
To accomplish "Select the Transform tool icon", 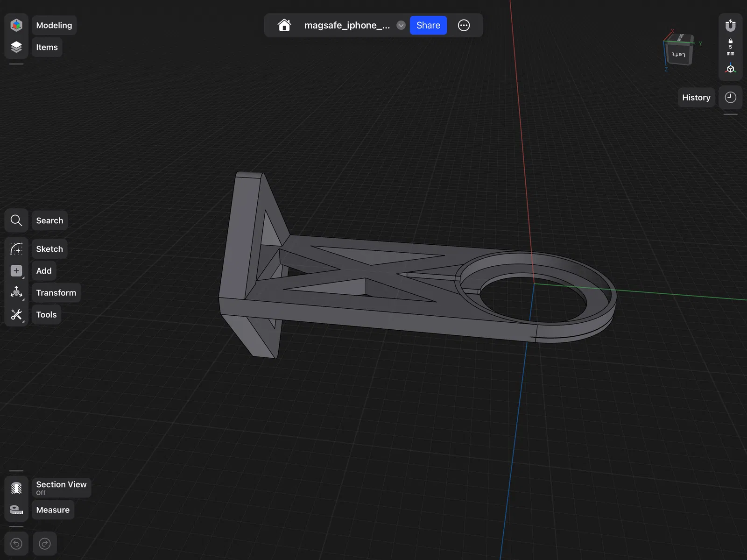I will (x=16, y=293).
